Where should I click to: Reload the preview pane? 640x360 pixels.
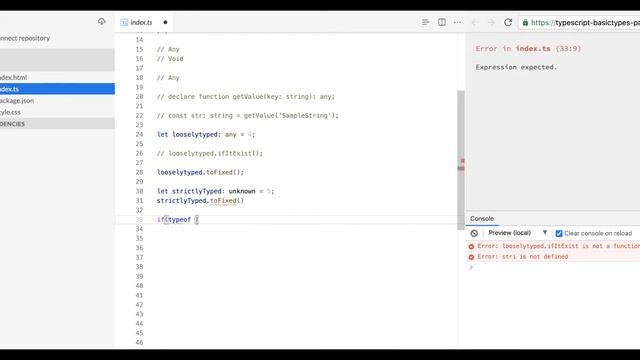[x=508, y=22]
